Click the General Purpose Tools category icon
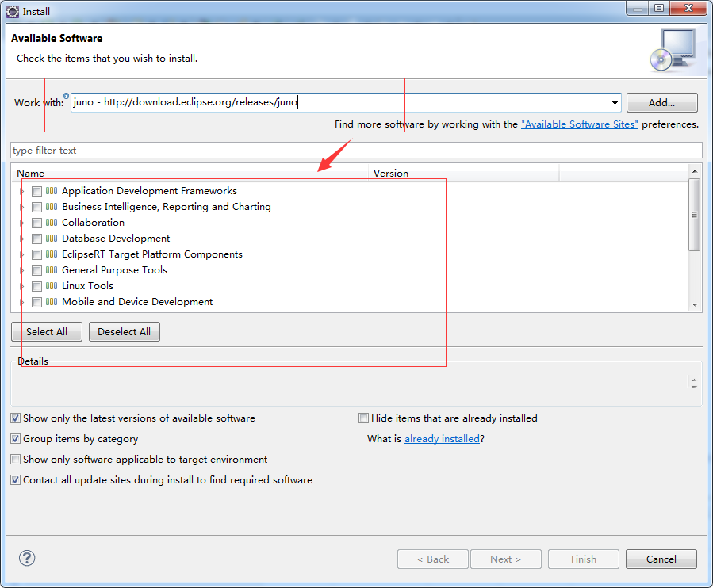 click(52, 270)
